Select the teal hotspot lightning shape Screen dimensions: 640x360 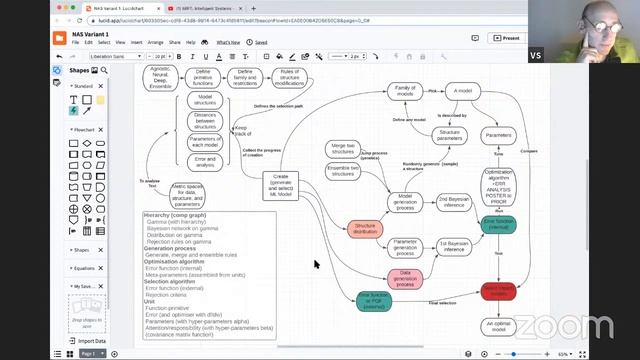point(73,111)
